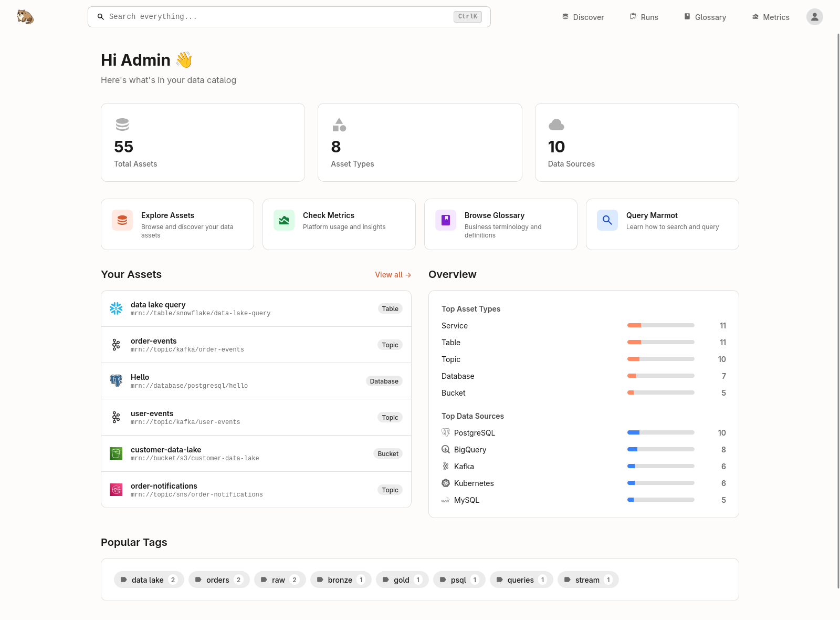Click the Kubernetes icon under Top Data Sources
The width and height of the screenshot is (840, 620).
[x=446, y=483]
